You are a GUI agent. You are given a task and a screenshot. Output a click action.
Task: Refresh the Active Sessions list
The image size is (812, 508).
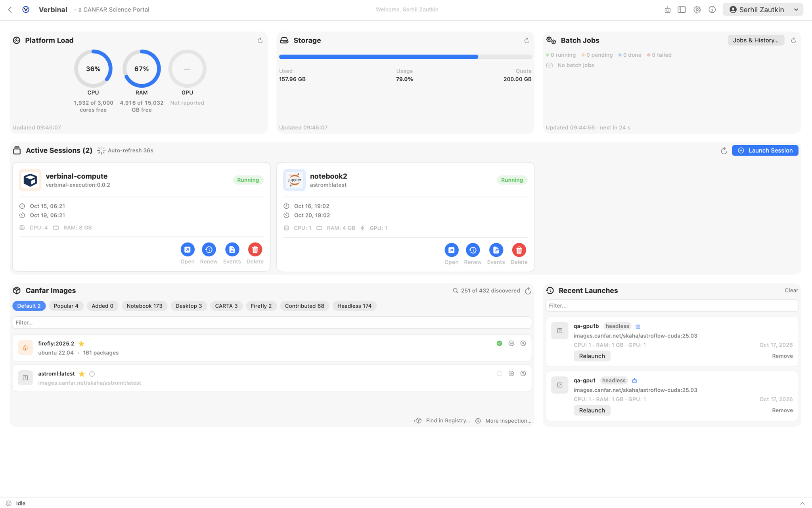click(724, 150)
